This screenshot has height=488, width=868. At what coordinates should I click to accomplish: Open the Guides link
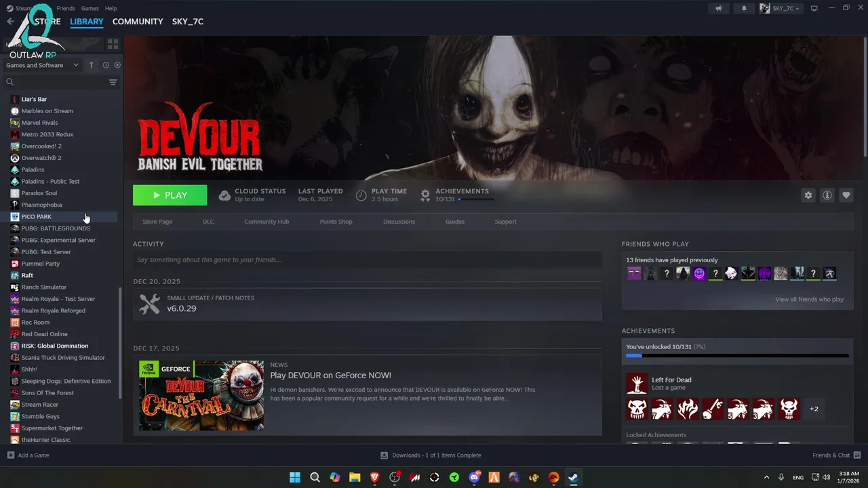click(455, 222)
